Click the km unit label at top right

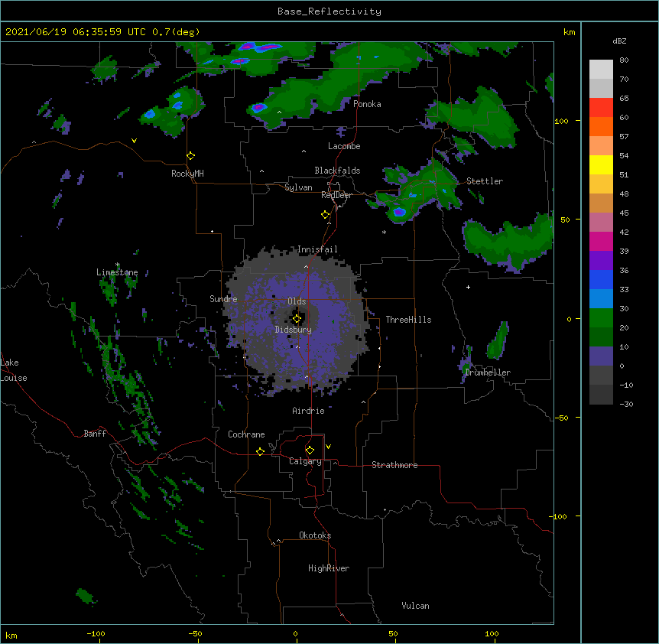(570, 32)
